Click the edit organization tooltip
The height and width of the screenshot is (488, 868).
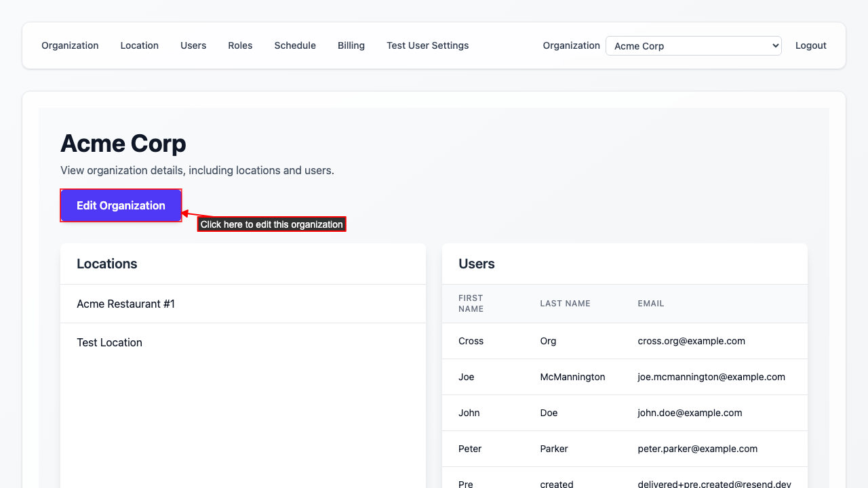click(x=271, y=224)
